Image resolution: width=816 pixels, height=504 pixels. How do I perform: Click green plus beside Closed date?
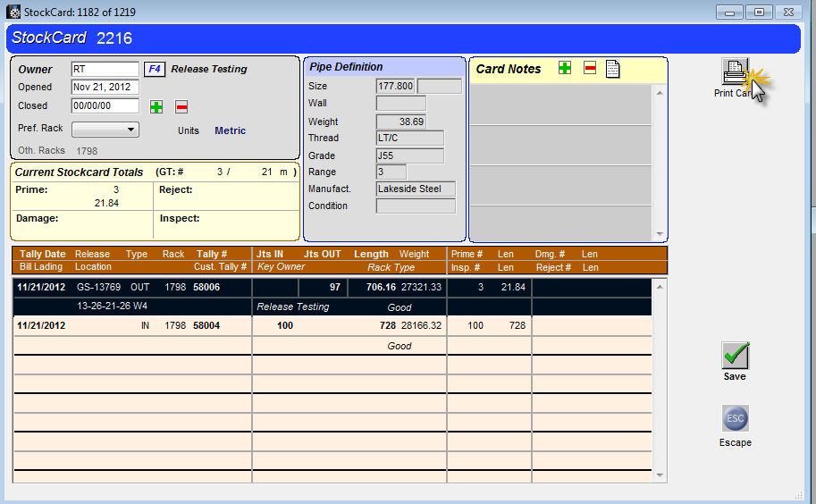point(156,106)
